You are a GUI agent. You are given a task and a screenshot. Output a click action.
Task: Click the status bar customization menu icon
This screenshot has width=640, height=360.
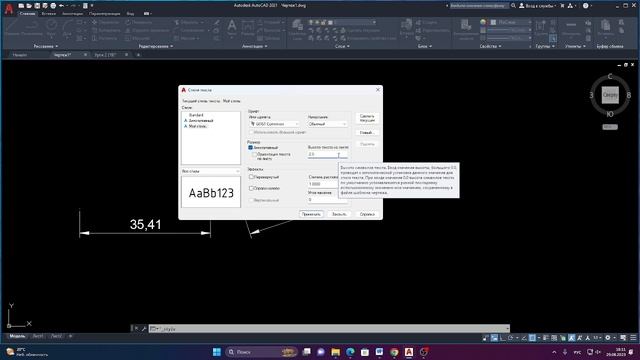tap(633, 338)
